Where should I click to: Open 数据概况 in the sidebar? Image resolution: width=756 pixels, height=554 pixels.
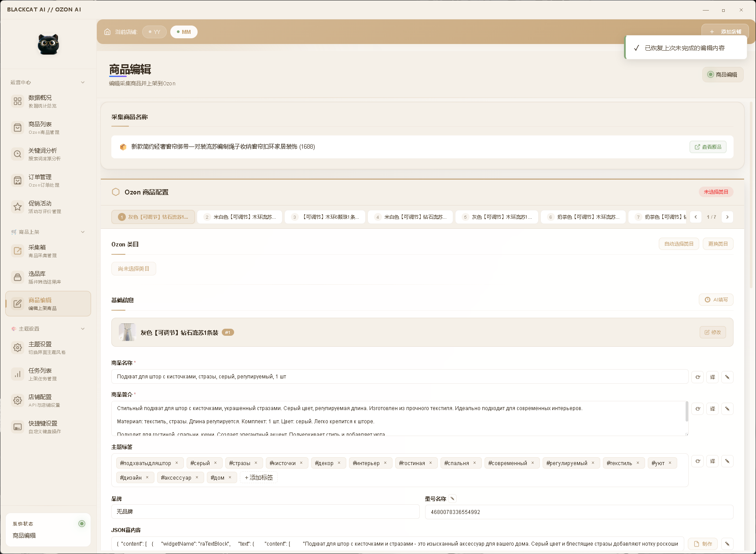click(x=48, y=101)
